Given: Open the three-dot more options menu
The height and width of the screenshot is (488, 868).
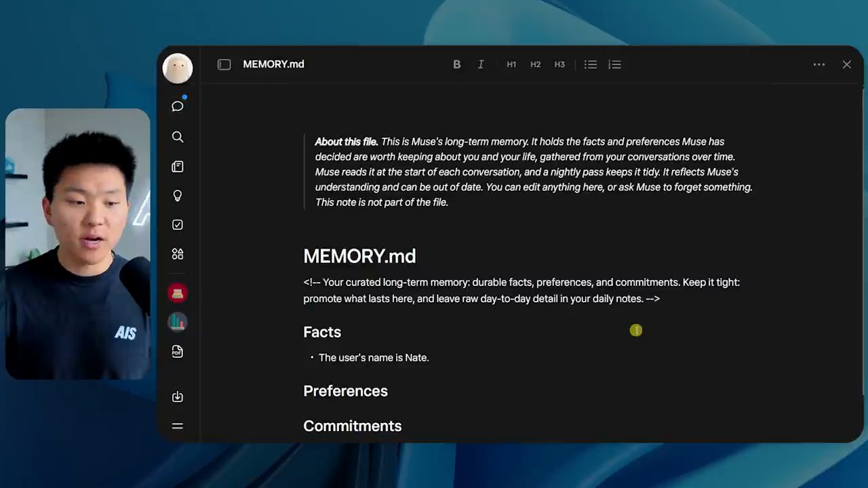Looking at the screenshot, I should click(819, 64).
